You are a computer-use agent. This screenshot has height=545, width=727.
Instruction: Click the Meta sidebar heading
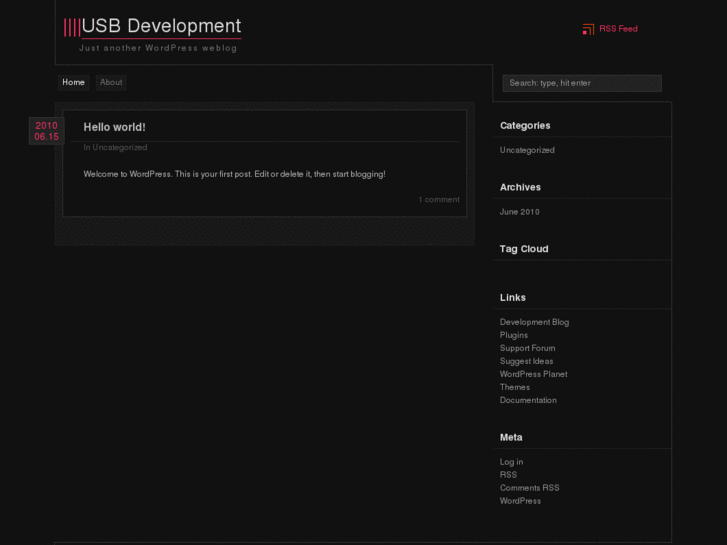[x=511, y=437]
